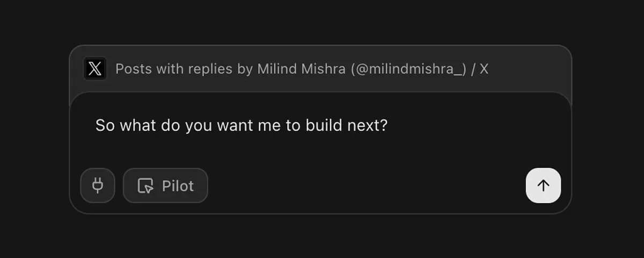
Task: Click the text "So what do you want me to build next?"
Action: coord(241,126)
